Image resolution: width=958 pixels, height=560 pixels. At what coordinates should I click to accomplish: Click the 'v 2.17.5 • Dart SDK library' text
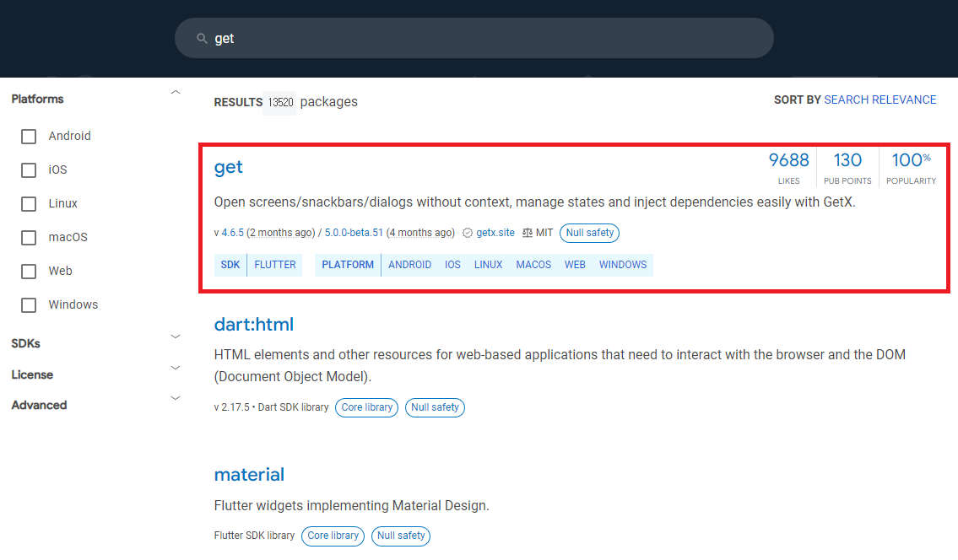[x=271, y=407]
